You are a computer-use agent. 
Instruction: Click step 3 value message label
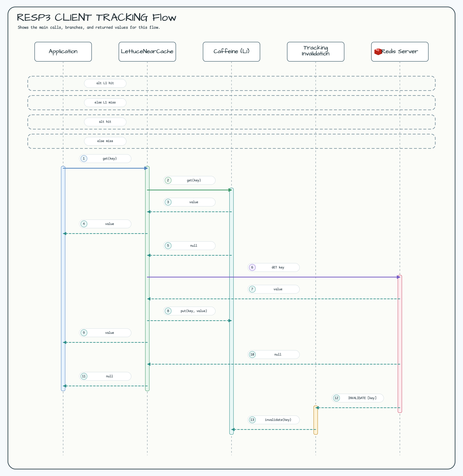pos(189,202)
